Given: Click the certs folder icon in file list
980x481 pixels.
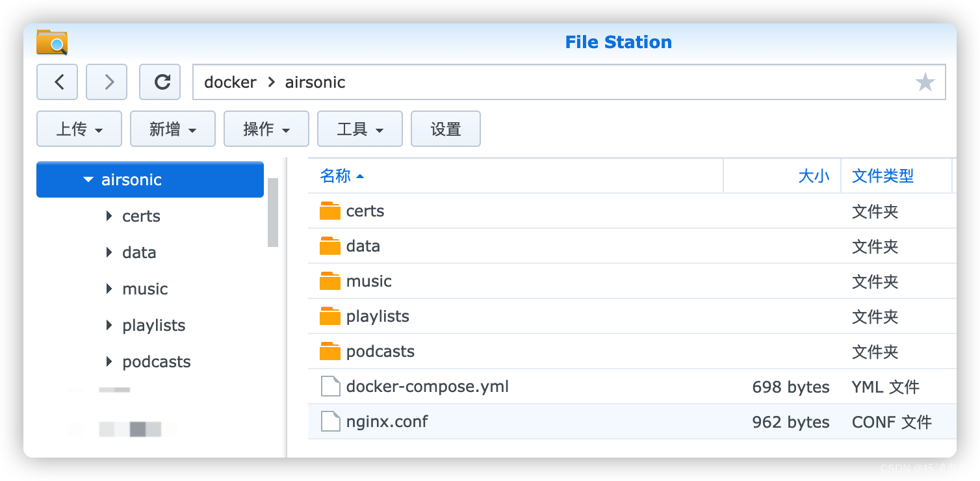Looking at the screenshot, I should click(330, 211).
